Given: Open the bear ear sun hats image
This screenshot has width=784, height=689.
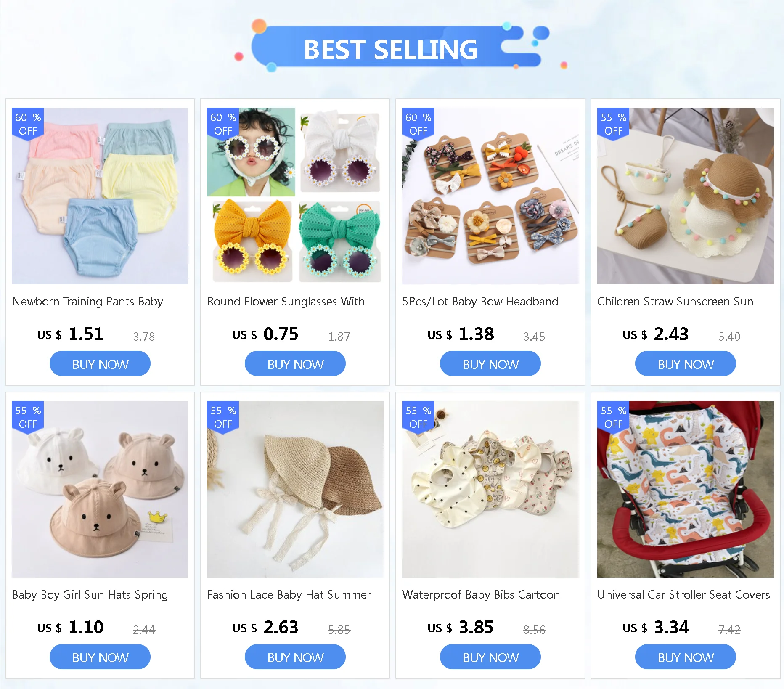Looking at the screenshot, I should [x=100, y=489].
